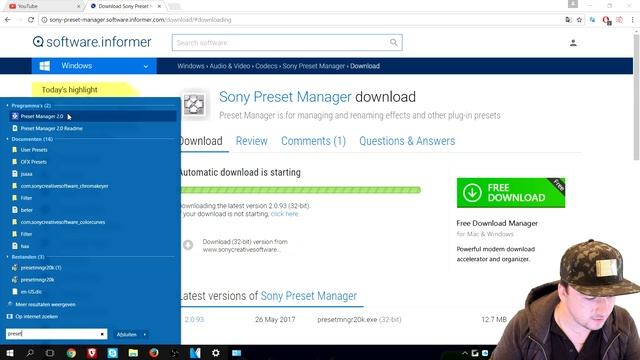Click Afsluiten shutdown button
The width and height of the screenshot is (640, 360).
(x=127, y=334)
